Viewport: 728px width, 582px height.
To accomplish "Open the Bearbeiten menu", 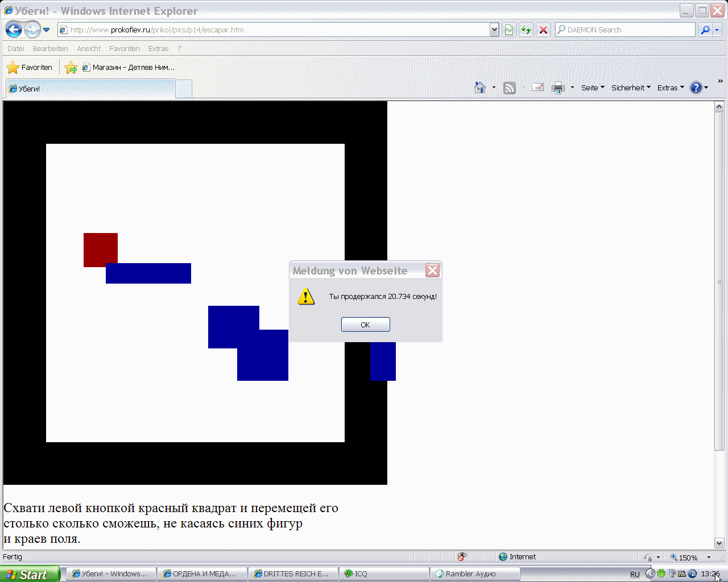I will pyautogui.click(x=51, y=49).
